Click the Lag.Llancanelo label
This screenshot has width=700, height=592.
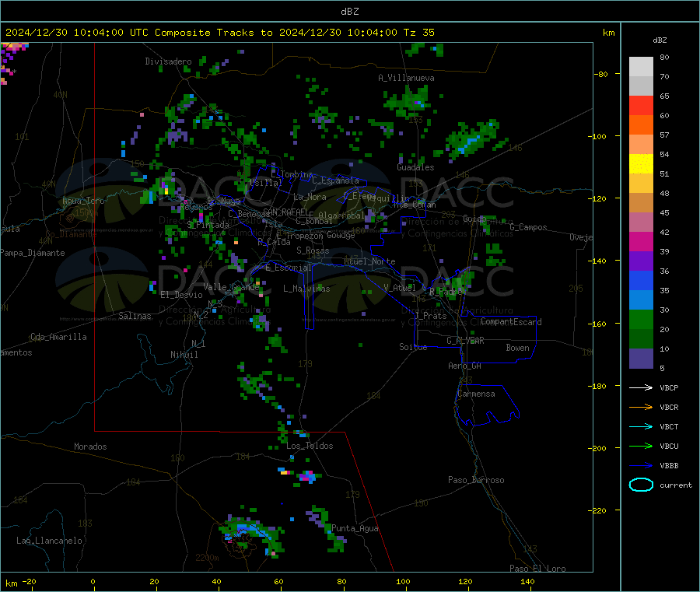49,541
